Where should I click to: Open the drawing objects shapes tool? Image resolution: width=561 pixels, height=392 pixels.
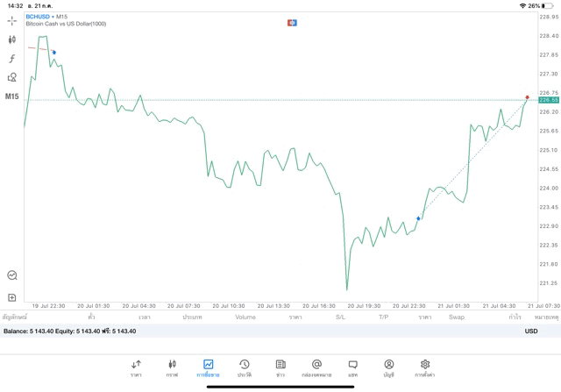click(12, 77)
